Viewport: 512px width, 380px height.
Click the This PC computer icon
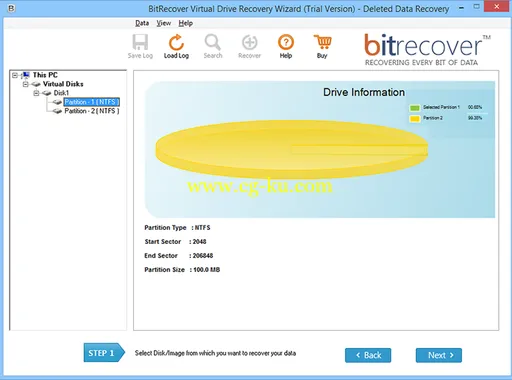click(x=26, y=75)
